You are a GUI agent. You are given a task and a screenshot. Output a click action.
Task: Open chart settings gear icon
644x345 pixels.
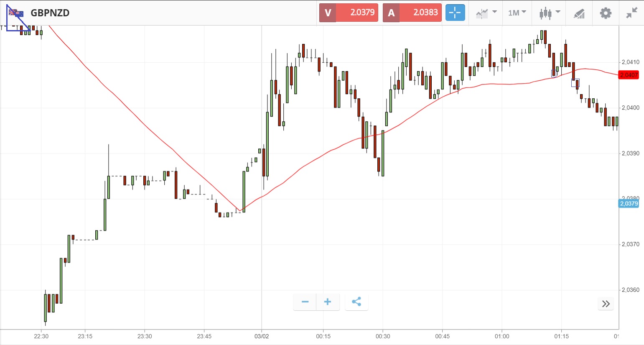pyautogui.click(x=606, y=13)
